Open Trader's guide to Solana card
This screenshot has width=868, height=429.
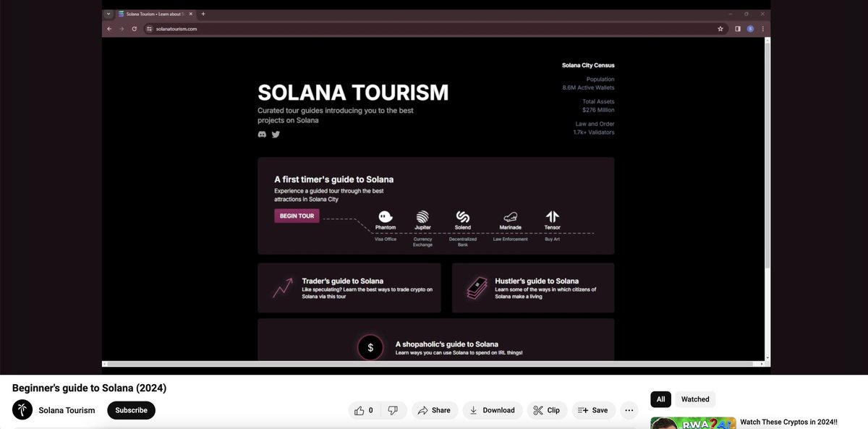(x=349, y=288)
